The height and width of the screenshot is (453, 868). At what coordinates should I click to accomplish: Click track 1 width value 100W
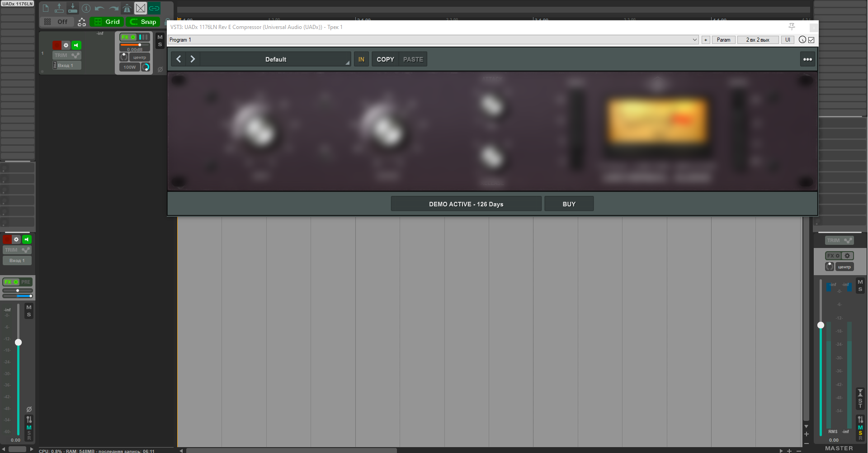click(130, 67)
